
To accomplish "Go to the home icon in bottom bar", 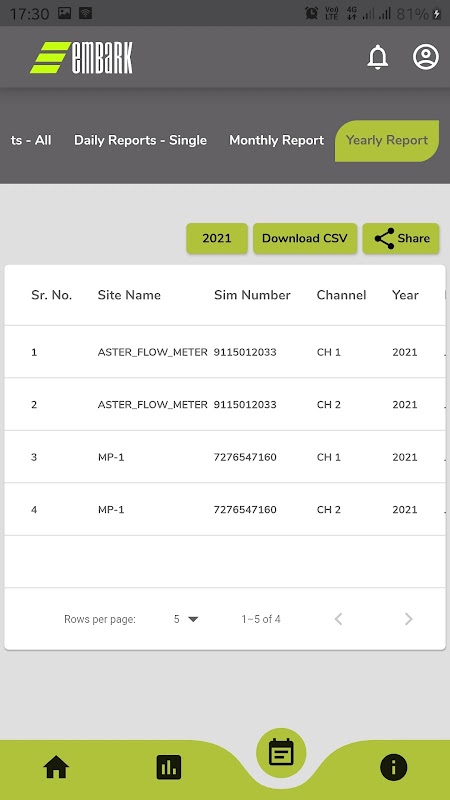I will coord(56,767).
